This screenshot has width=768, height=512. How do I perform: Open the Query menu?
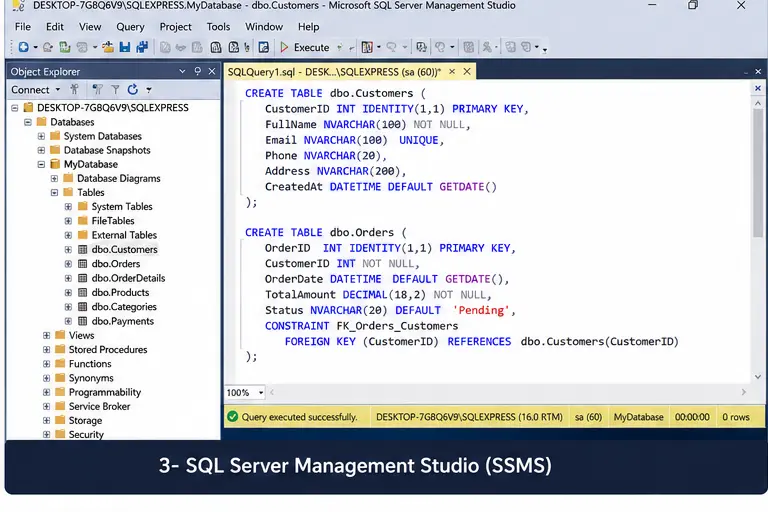click(x=130, y=26)
